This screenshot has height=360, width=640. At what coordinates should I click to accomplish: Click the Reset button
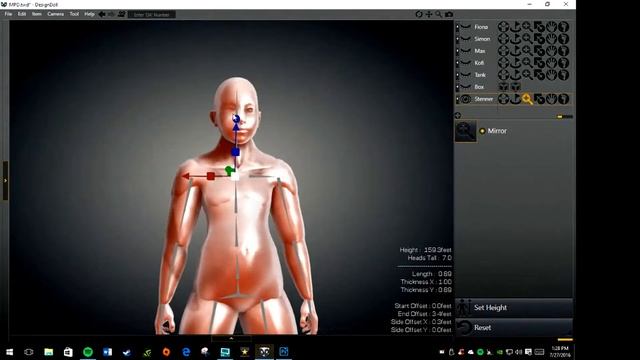(x=514, y=328)
